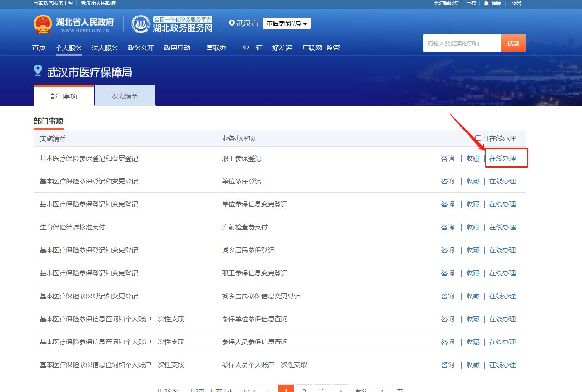Open the page size dropdown in pagination

246,390
